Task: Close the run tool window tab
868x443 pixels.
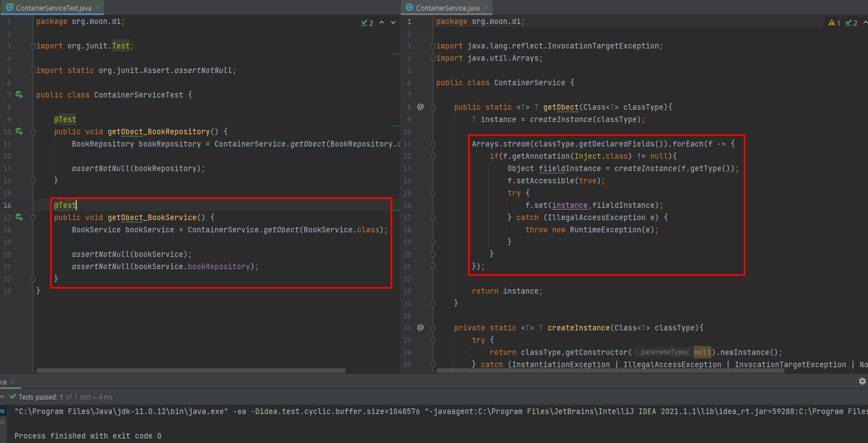Action: [12, 382]
